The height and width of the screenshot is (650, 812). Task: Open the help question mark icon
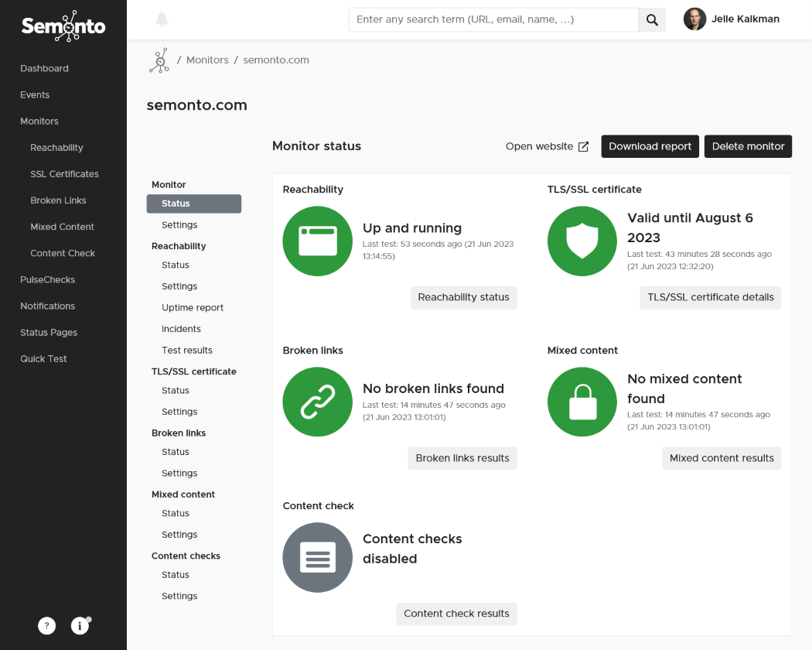[46, 626]
